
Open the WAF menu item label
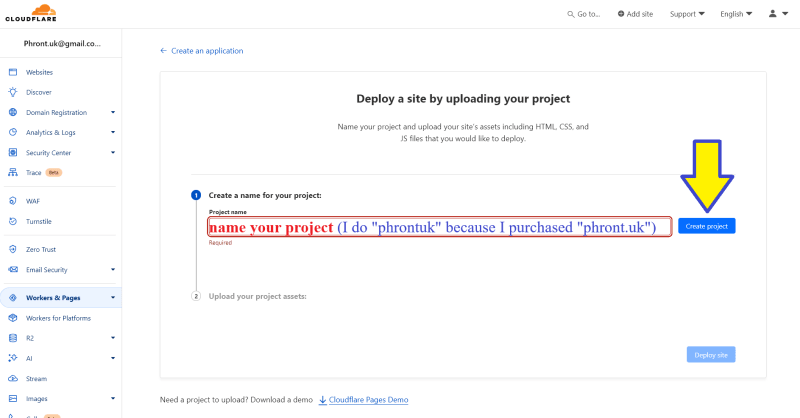(x=33, y=201)
